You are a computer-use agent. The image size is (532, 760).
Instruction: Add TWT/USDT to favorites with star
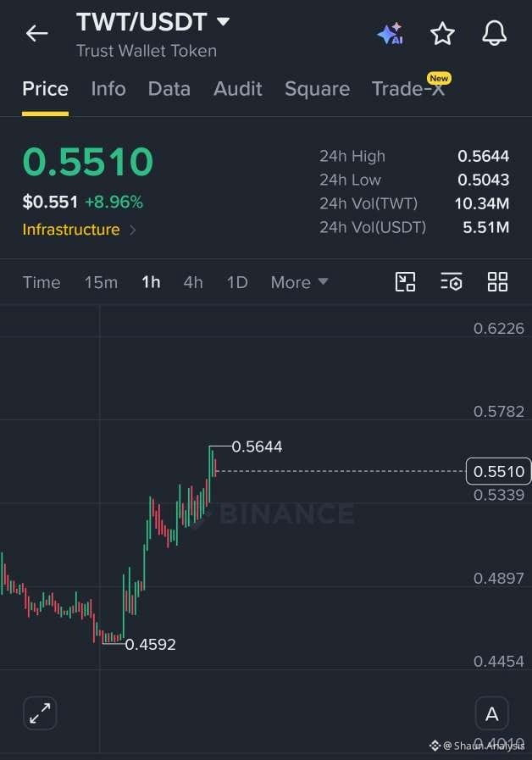point(442,33)
